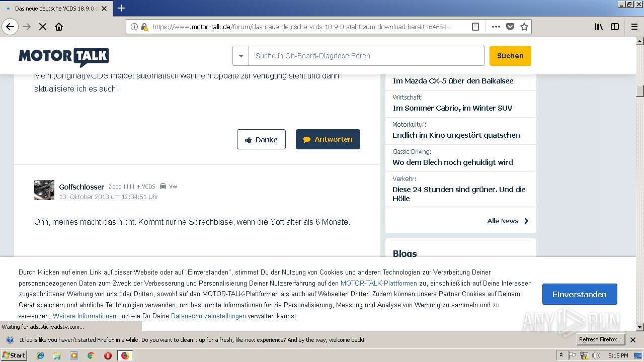Image resolution: width=644 pixels, height=362 pixels.
Task: Focus the Suche in On-Board-Diagnose Foren field
Action: 366,56
